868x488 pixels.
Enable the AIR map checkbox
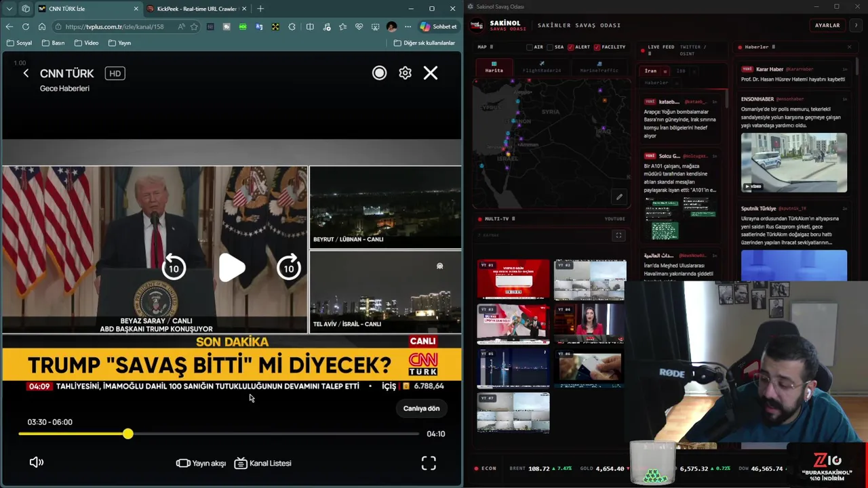[530, 47]
